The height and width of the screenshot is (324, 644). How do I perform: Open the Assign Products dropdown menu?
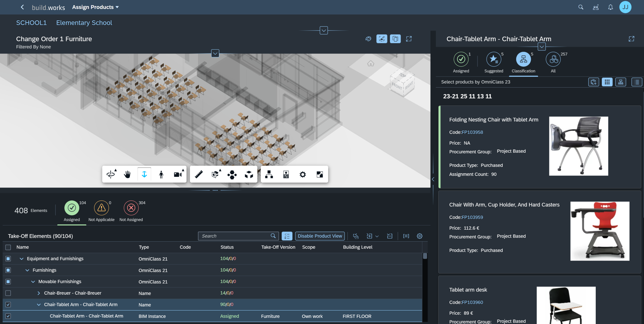click(x=95, y=7)
